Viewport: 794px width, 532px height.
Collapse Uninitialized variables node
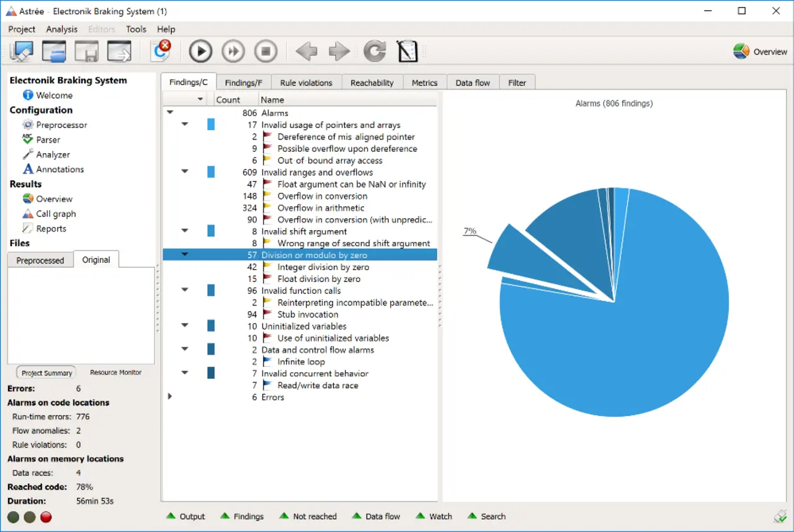(x=184, y=326)
